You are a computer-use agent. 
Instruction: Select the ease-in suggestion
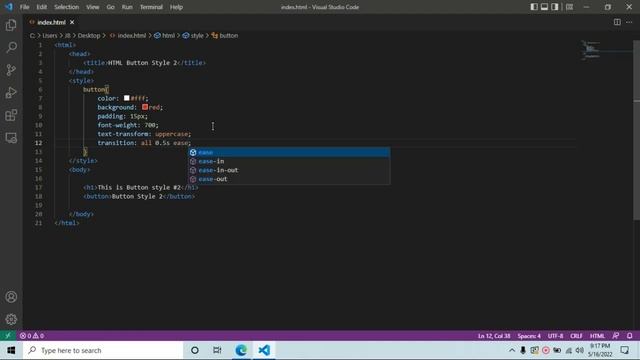pyautogui.click(x=289, y=161)
